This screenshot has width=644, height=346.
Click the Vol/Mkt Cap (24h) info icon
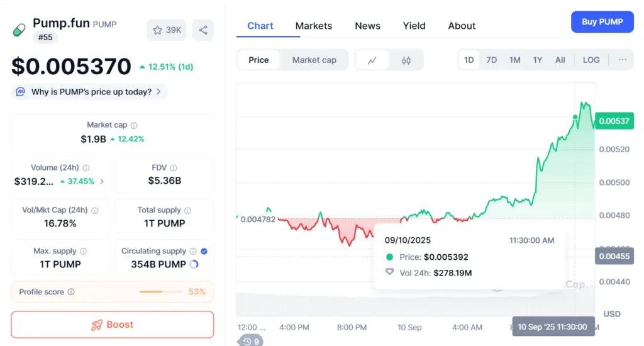pos(94,210)
